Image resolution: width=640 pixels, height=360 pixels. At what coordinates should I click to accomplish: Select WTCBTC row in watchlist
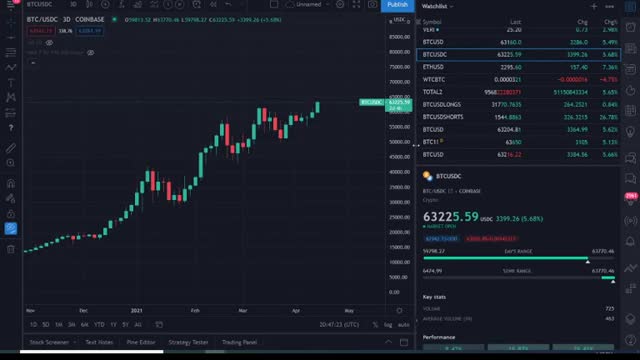tap(518, 80)
